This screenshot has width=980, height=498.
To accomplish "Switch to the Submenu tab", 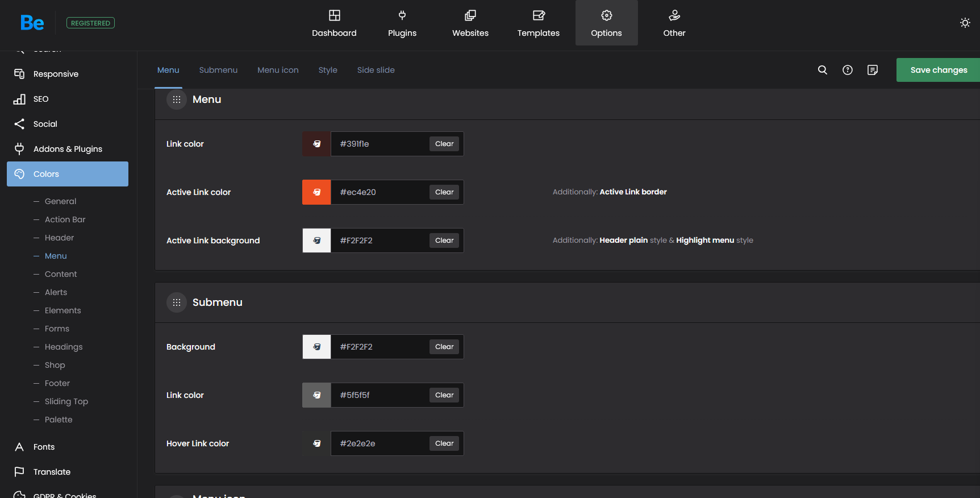I will click(x=218, y=70).
